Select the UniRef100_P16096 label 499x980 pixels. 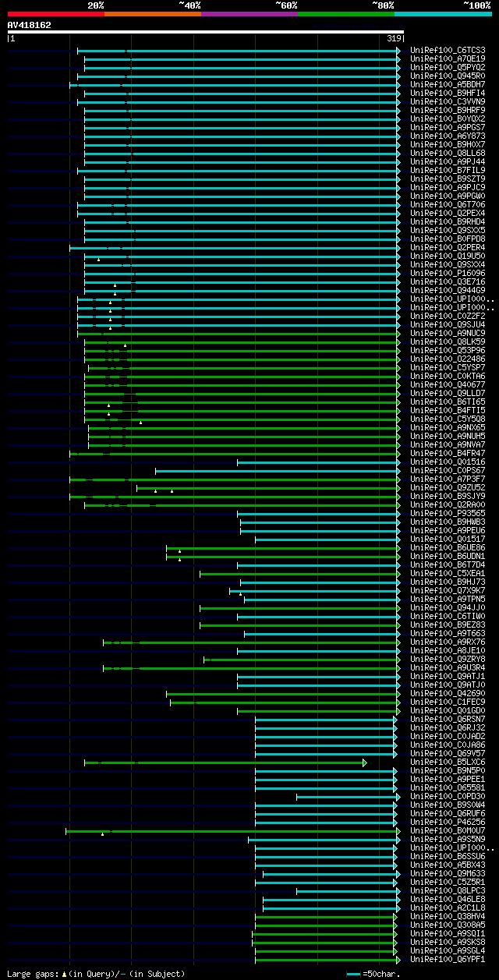[448, 274]
